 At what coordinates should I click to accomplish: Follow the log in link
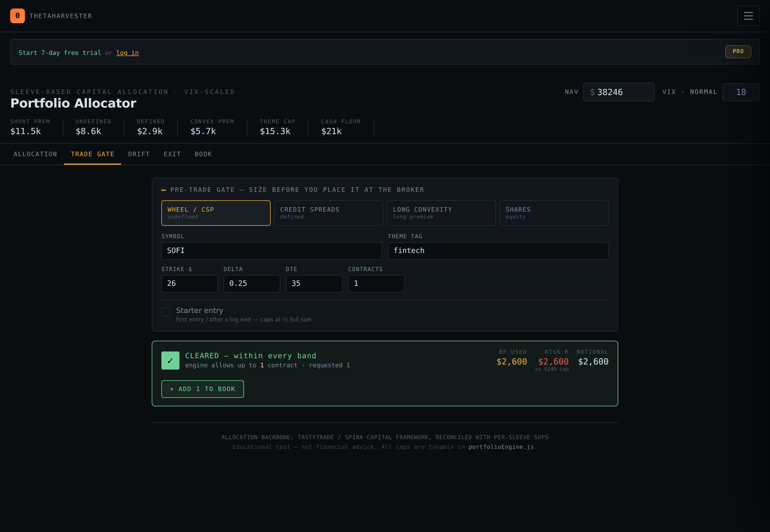[127, 53]
